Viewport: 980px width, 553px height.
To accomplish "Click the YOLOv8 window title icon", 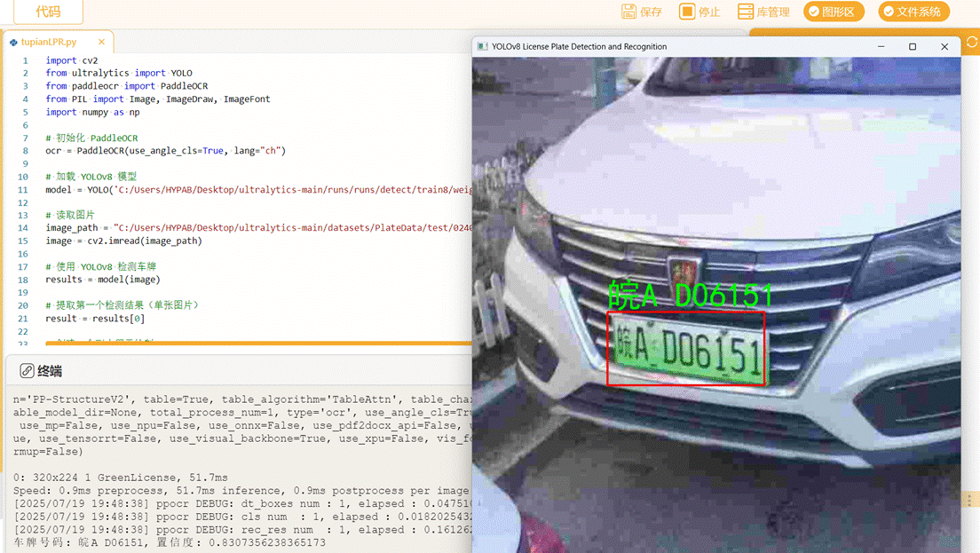I will tap(483, 47).
